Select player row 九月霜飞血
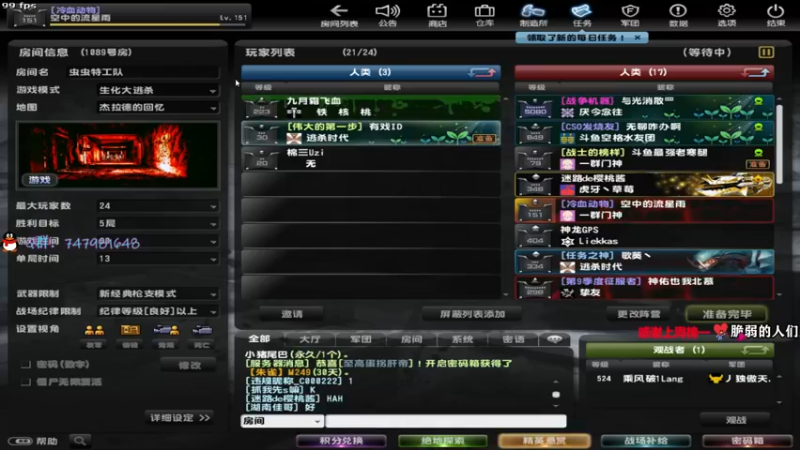This screenshot has height=450, width=800. (370, 107)
